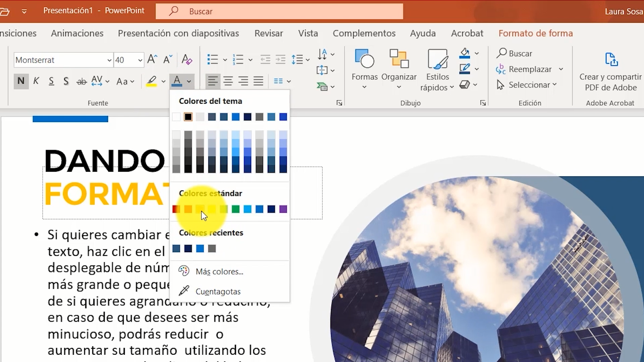Open Seleccionar dropdown
The image size is (644, 362).
[527, 85]
